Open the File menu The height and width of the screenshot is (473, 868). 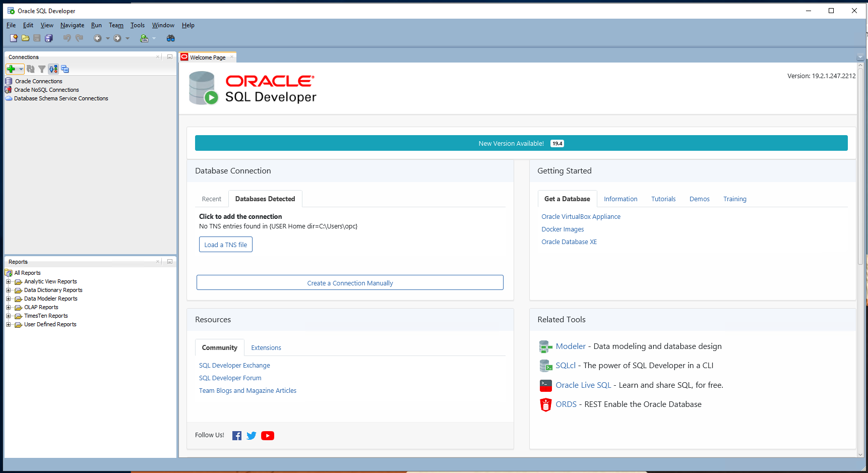coord(11,25)
